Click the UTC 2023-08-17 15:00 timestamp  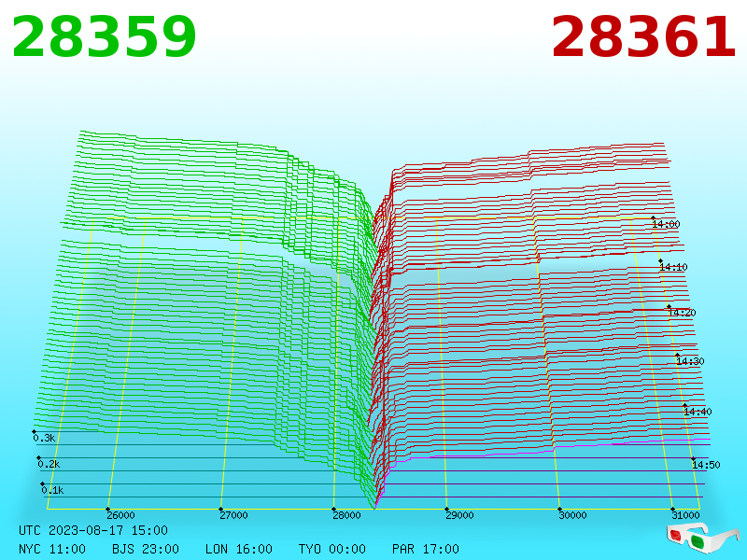coord(93,530)
